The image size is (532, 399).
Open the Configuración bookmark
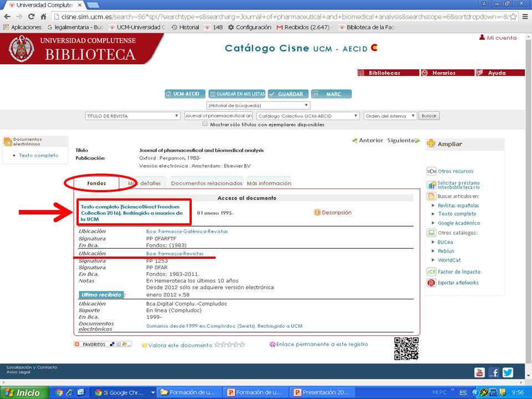coord(249,27)
